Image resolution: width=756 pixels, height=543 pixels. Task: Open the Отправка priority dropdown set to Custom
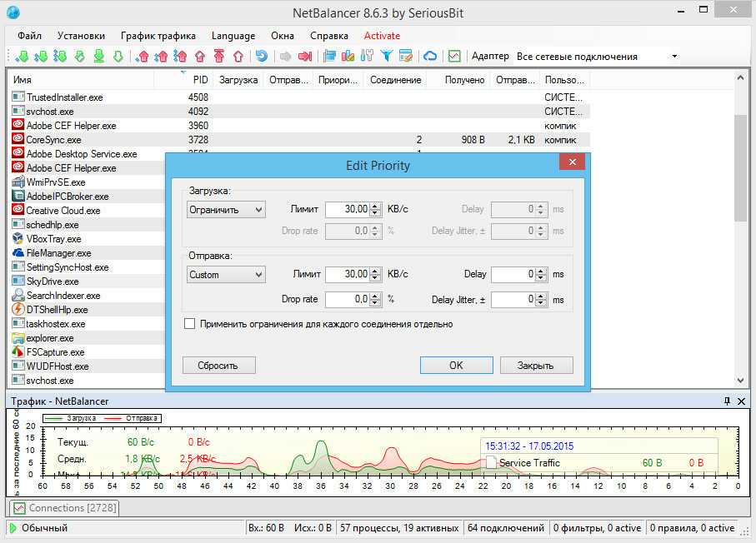pos(226,275)
